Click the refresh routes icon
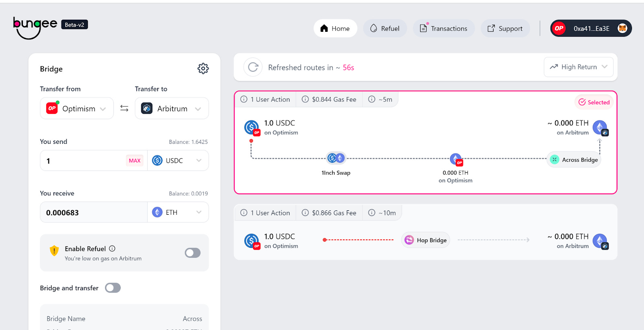This screenshot has width=644, height=330. [x=252, y=67]
